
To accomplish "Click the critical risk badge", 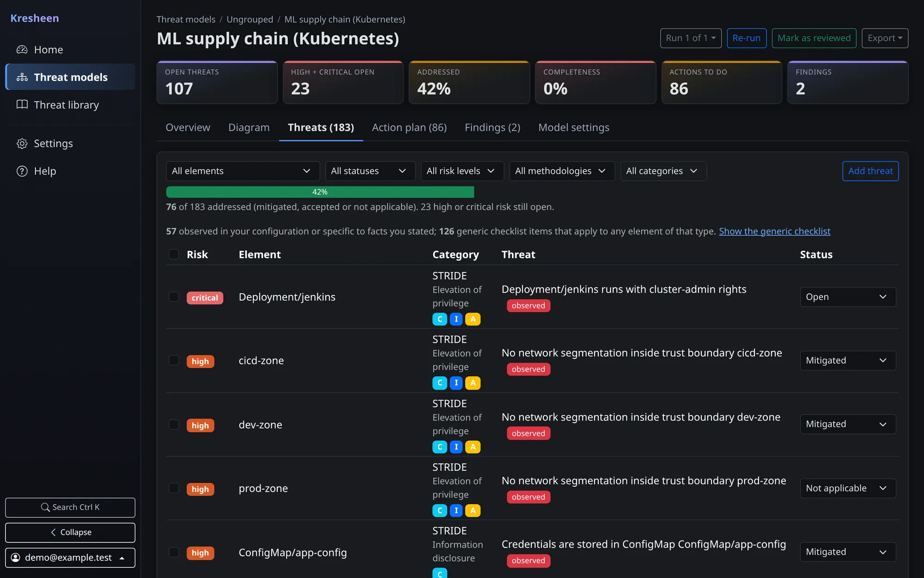I will pos(205,298).
